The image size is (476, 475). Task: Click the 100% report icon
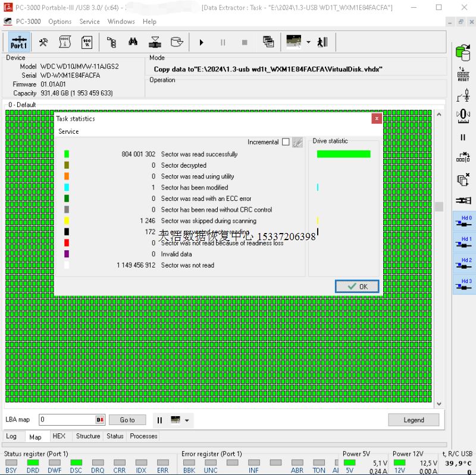tap(86, 42)
